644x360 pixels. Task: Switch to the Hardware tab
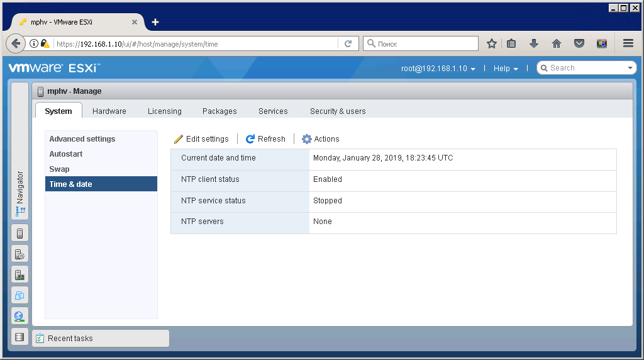tap(109, 111)
